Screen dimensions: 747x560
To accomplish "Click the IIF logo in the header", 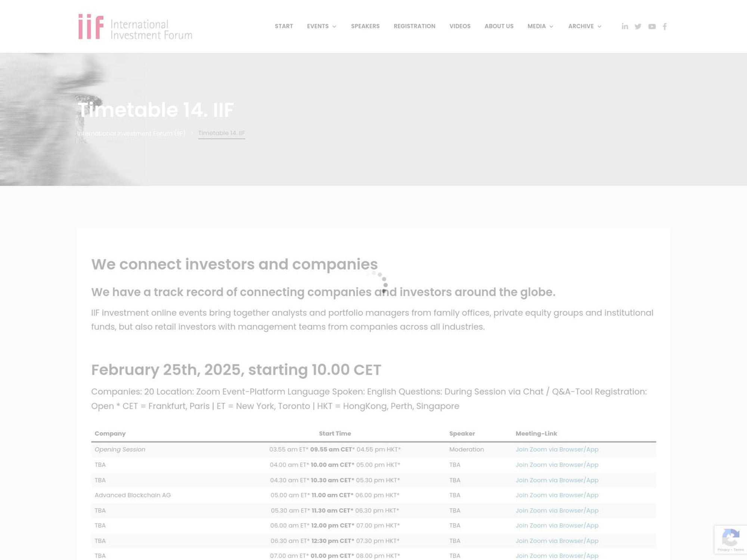I will (135, 26).
